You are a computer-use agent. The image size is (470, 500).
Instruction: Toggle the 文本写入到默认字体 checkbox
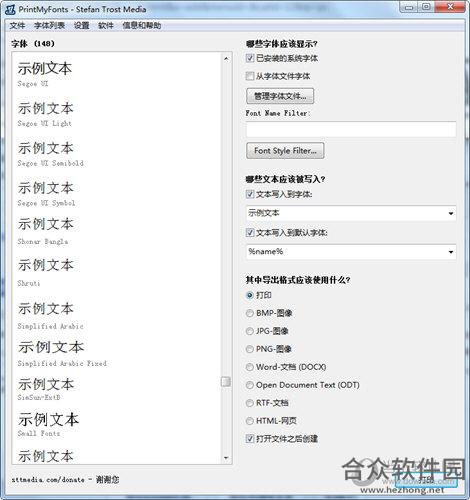point(250,232)
